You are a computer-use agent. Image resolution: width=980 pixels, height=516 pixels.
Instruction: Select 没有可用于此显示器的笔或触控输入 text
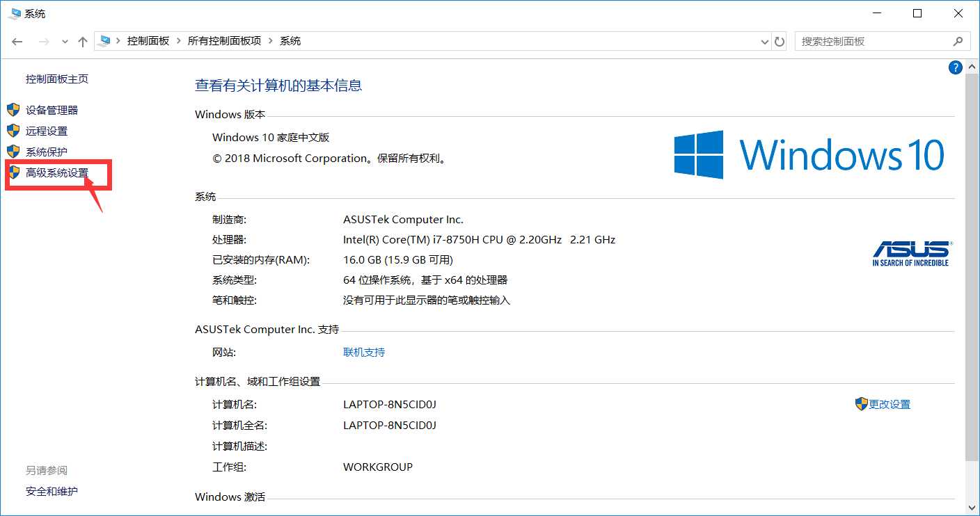pyautogui.click(x=427, y=300)
